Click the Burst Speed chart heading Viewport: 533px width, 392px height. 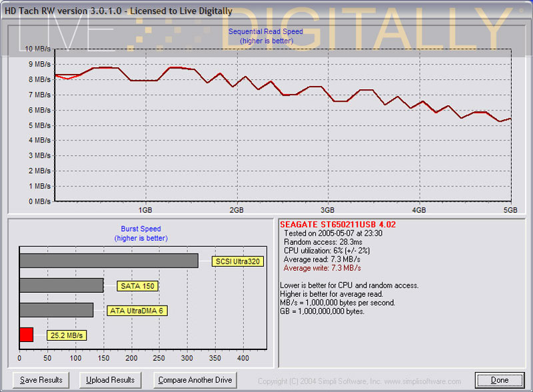click(x=141, y=229)
